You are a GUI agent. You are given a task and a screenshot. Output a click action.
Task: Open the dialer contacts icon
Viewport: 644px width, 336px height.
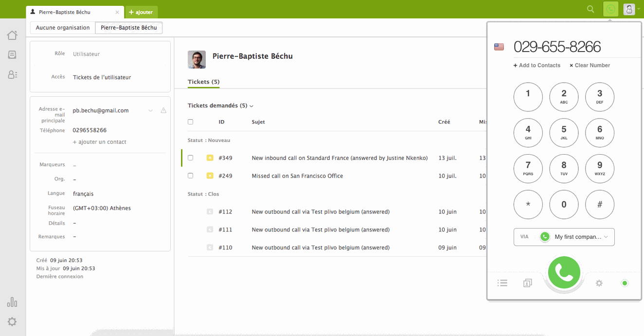point(528,283)
